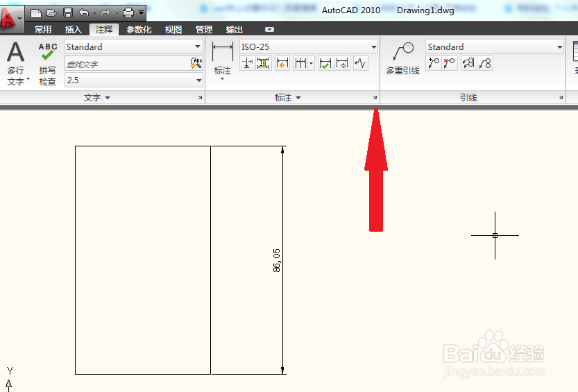Open the 输出 ribbon tab

(x=234, y=29)
